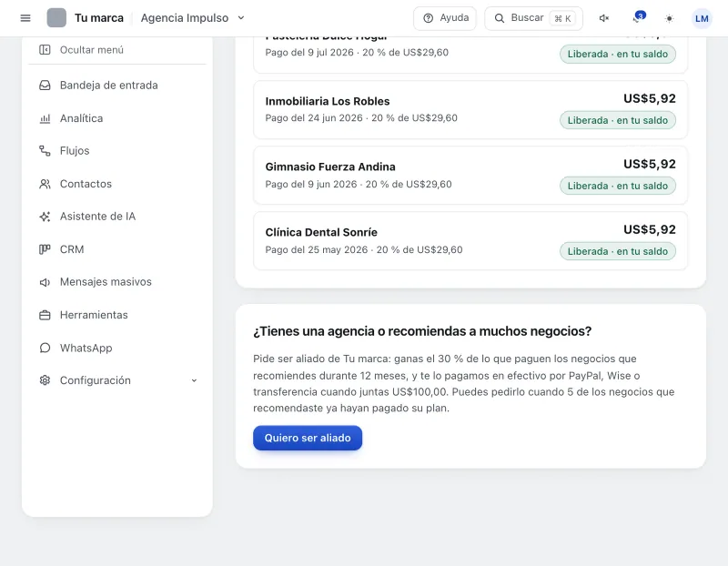Click 'Pago del 9 jul 2026' text

(309, 53)
